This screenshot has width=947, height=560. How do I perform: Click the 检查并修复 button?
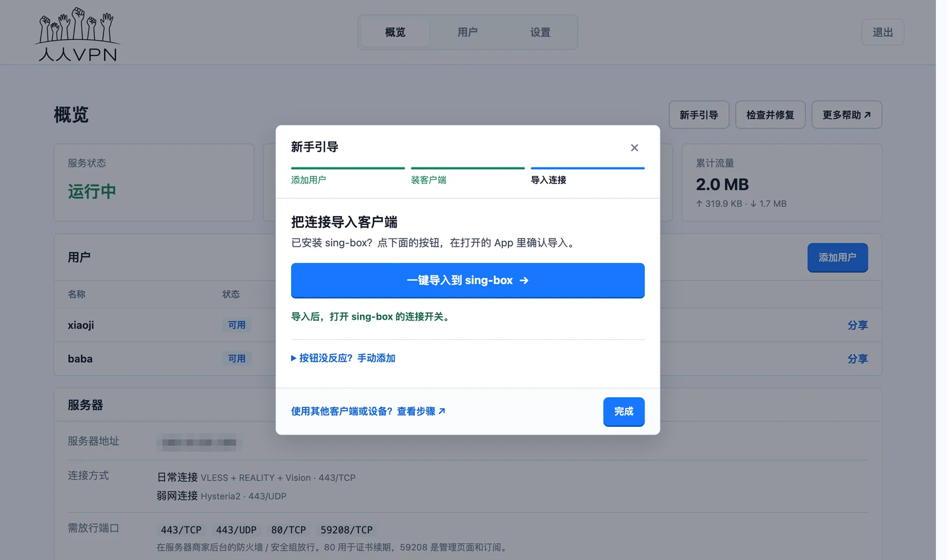pyautogui.click(x=770, y=115)
